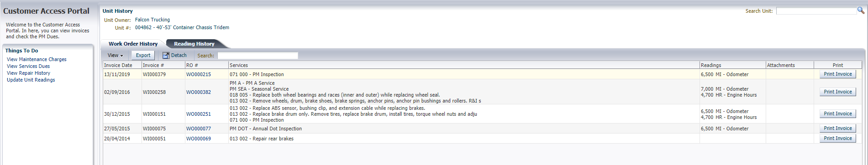868x165 pixels.
Task: Click invoice number WI000151
Action: click(x=154, y=114)
